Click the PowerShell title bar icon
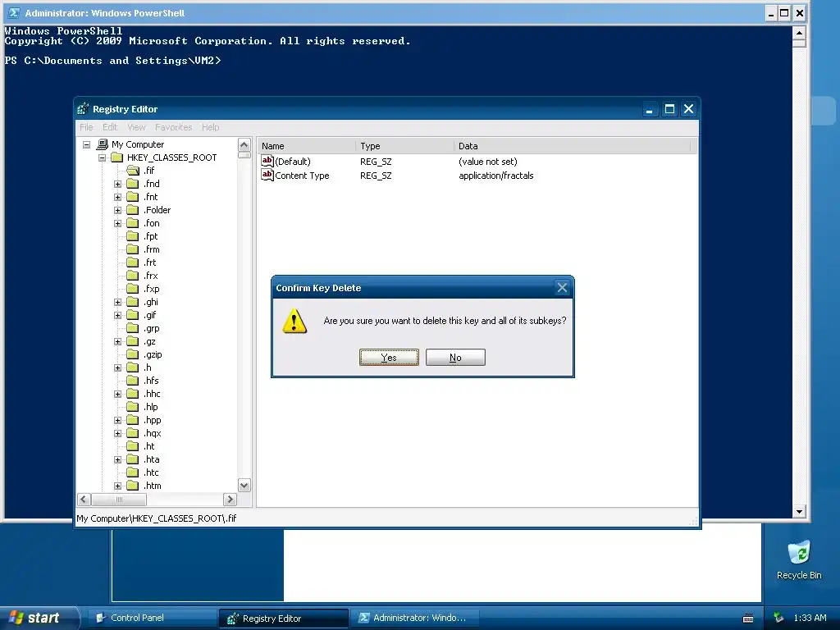The width and height of the screenshot is (840, 630). 14,13
